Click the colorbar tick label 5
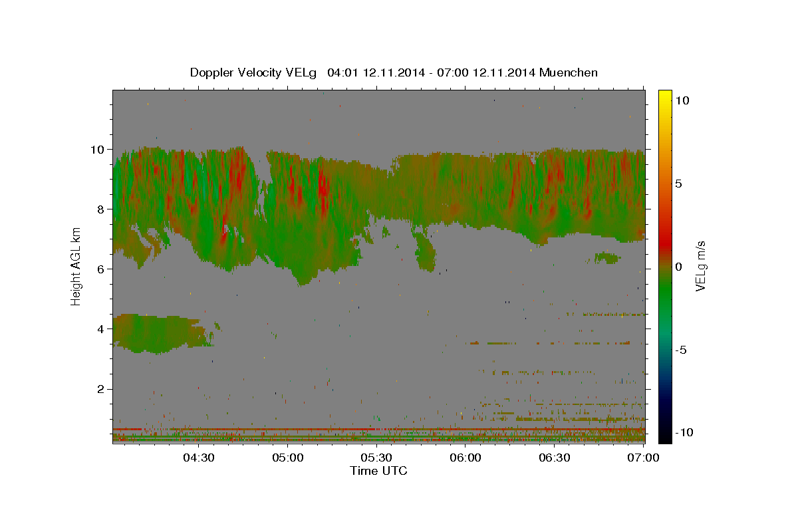Image resolution: width=798 pixels, height=532 pixels. pos(679,183)
